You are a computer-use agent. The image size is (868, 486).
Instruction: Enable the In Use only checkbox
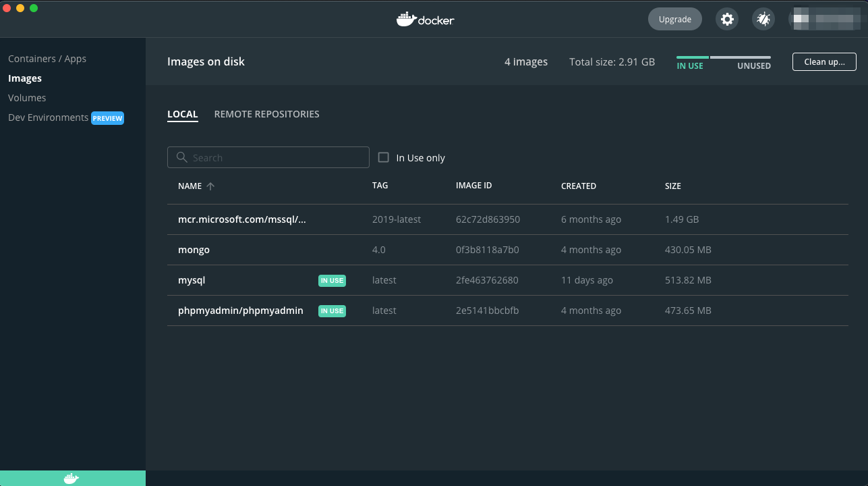(383, 157)
